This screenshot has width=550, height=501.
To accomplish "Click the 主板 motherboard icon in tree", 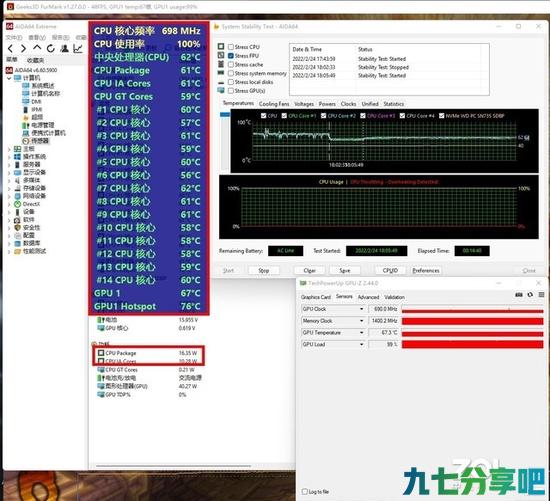I will click(x=18, y=149).
